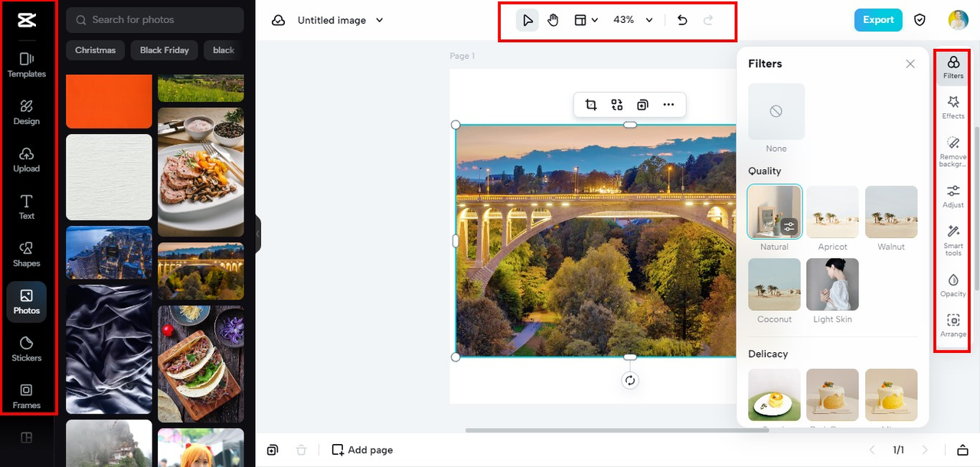Viewport: 980px width, 467px height.
Task: Apply the Light Skin filter
Action: click(832, 284)
